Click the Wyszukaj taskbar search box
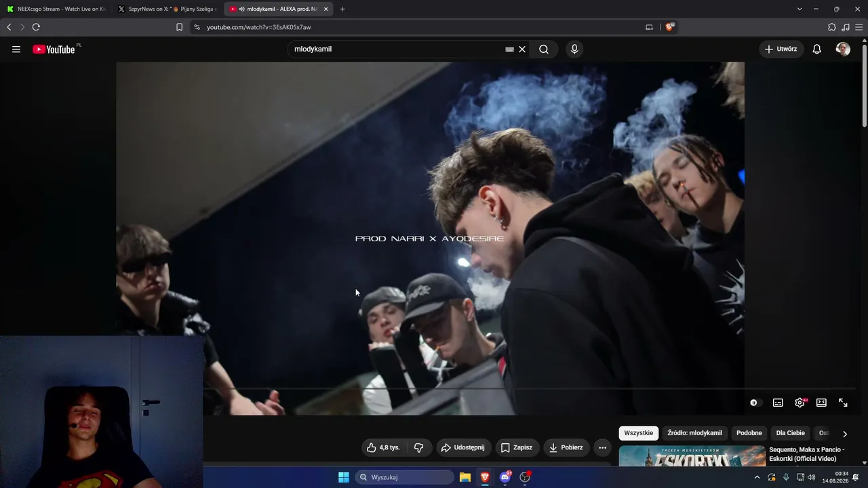Screen dimensions: 868x488 [405, 477]
